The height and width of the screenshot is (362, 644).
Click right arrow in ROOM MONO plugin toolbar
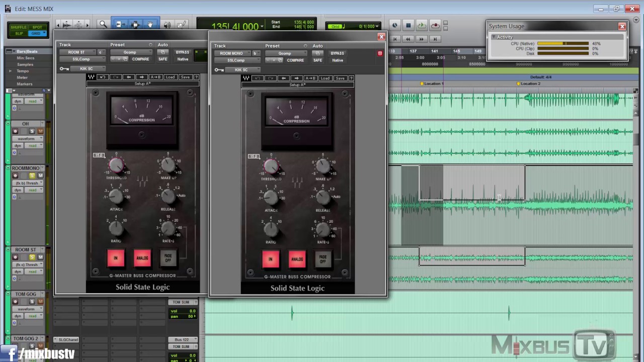coord(296,78)
